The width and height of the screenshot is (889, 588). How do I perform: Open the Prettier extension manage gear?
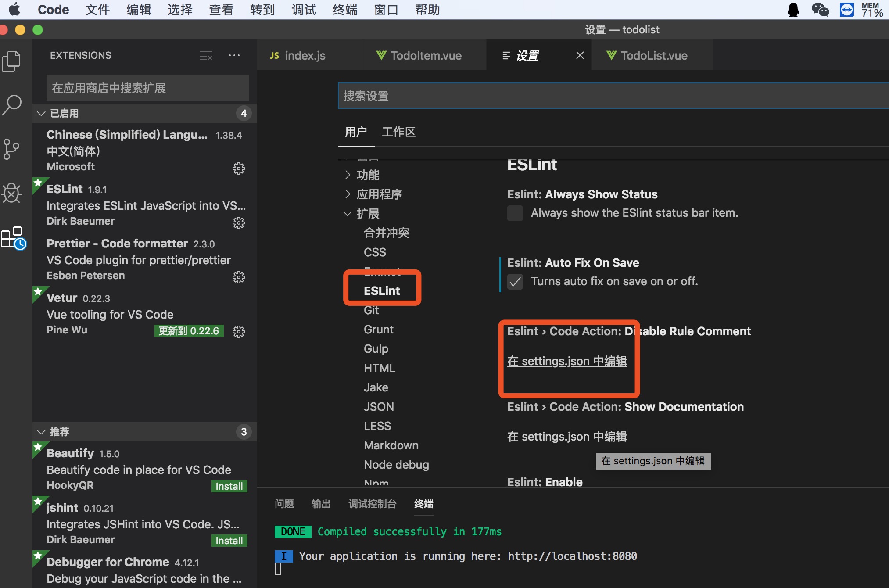point(238,277)
